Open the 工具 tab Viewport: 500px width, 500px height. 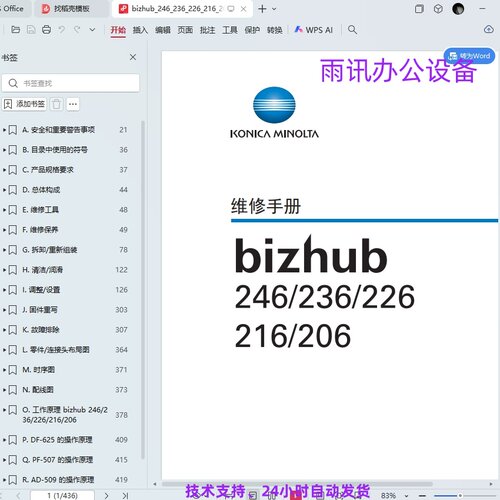pos(230,30)
